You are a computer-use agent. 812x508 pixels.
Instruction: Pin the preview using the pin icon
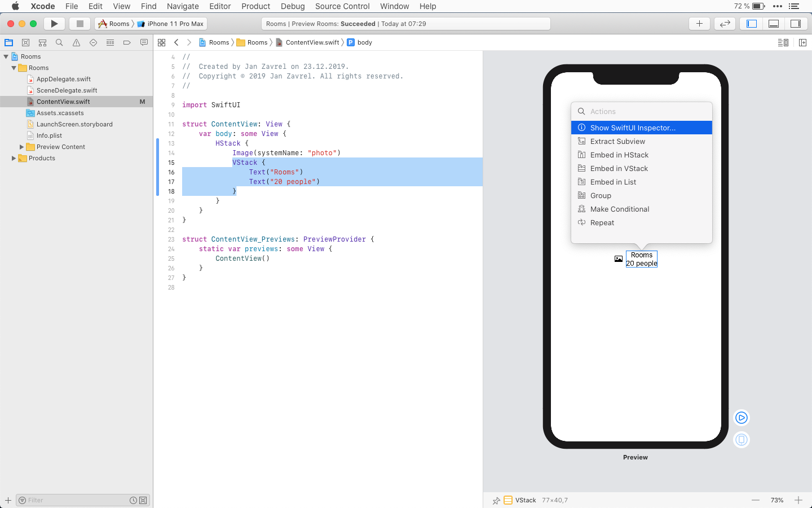point(496,500)
